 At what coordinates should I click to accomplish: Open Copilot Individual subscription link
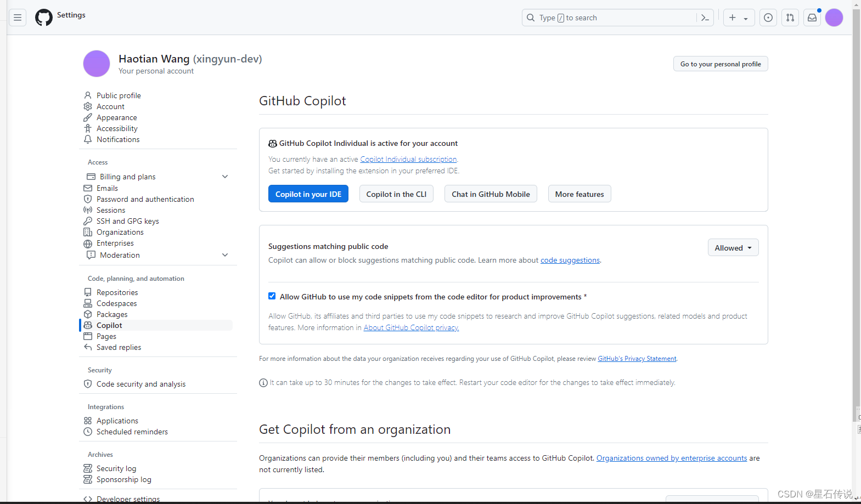point(408,159)
